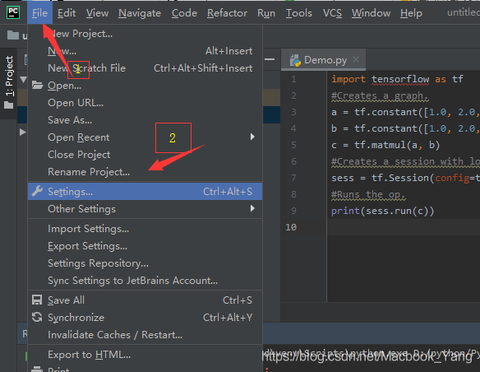Click empty editor line 10
Screen dimensions: 480x372
click(403, 227)
